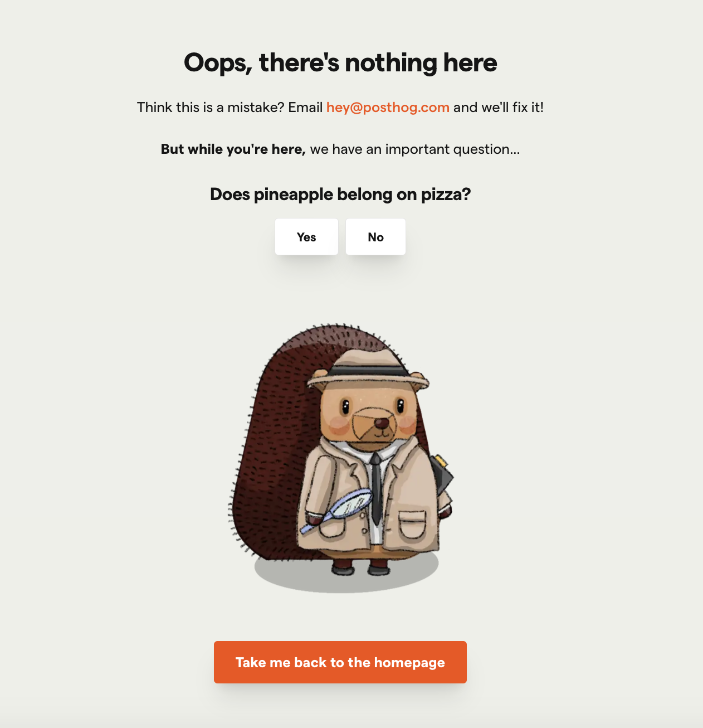Image resolution: width=703 pixels, height=728 pixels.
Task: Click the "and we'll fix it!" text
Action: (x=499, y=107)
